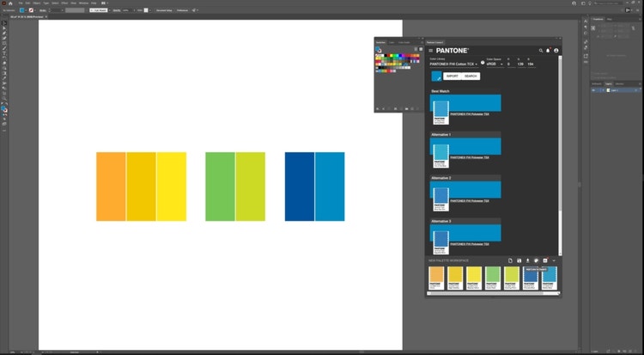
Task: Select green Pantone chip in palette workspace
Action: pos(493,278)
